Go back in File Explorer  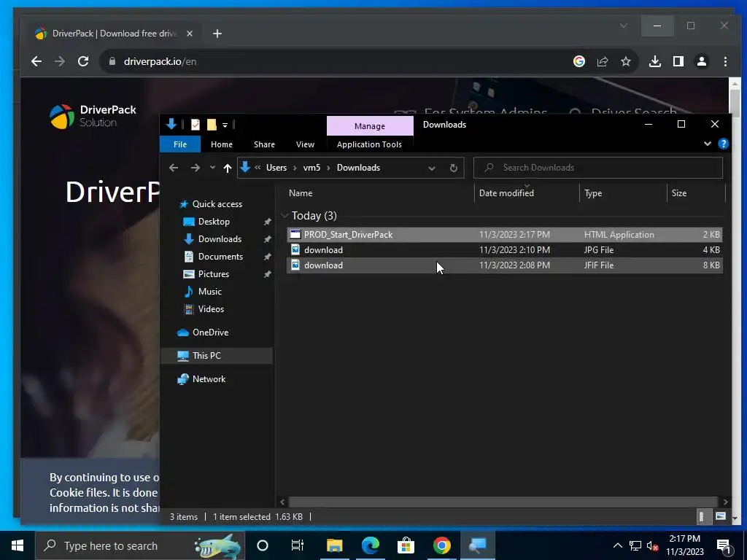click(174, 168)
